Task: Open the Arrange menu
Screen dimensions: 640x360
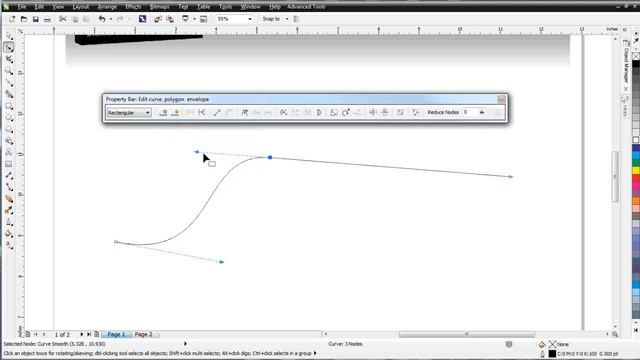Action: [107, 7]
